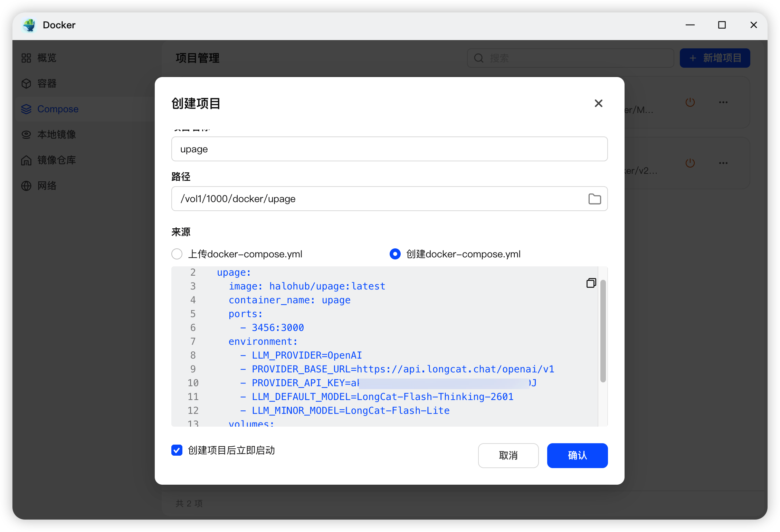Select upload docker-compose.yml radio option

[x=177, y=254]
